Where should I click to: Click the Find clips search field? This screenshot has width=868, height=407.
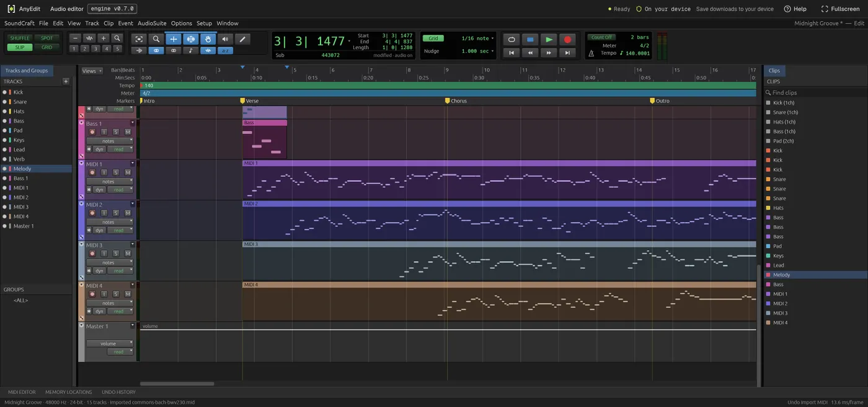point(815,92)
